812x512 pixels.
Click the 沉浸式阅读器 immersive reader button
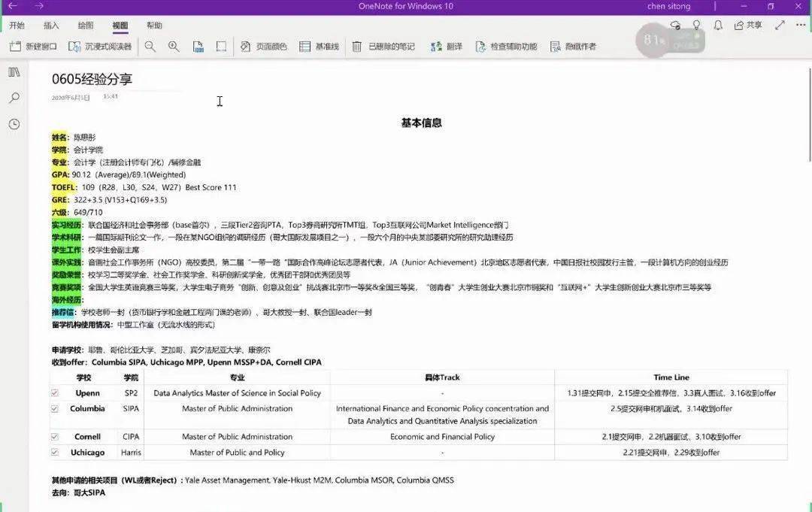point(101,47)
